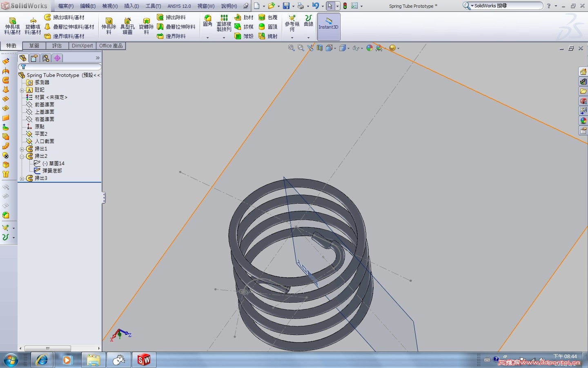The width and height of the screenshot is (588, 368).
Task: Select the 旋轉填料/基材 revolve boss tool
Action: tap(33, 26)
